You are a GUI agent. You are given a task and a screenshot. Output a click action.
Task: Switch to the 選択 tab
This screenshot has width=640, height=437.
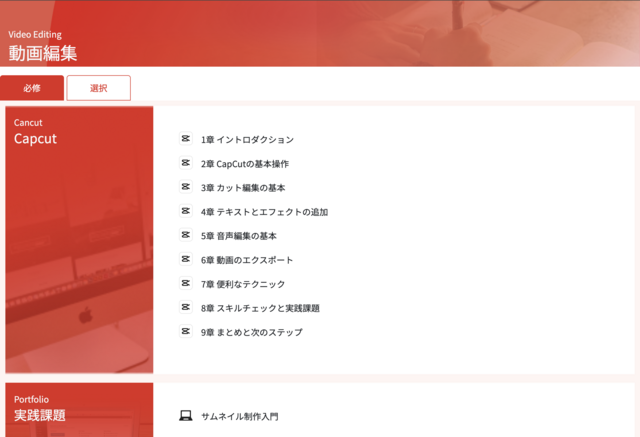pyautogui.click(x=98, y=88)
